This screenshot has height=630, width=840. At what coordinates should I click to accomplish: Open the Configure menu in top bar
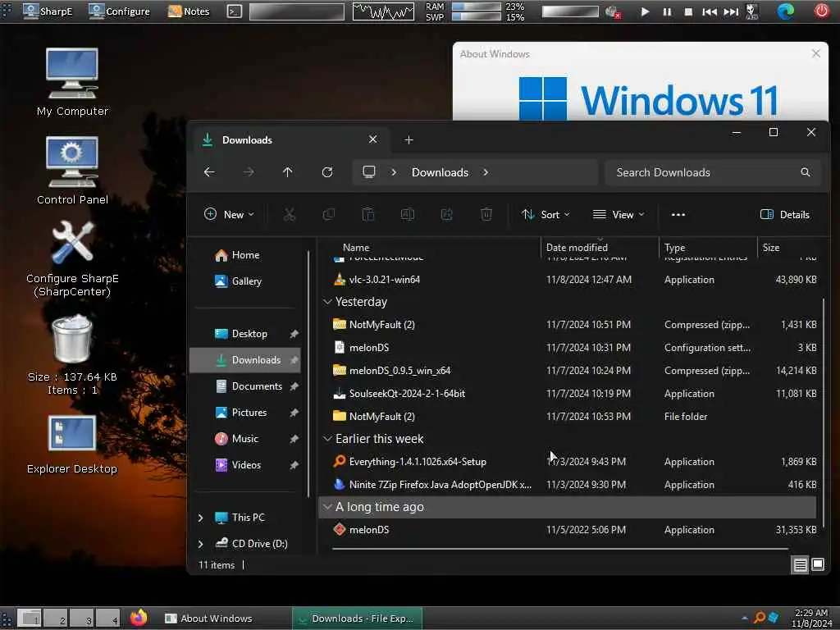[x=120, y=11]
